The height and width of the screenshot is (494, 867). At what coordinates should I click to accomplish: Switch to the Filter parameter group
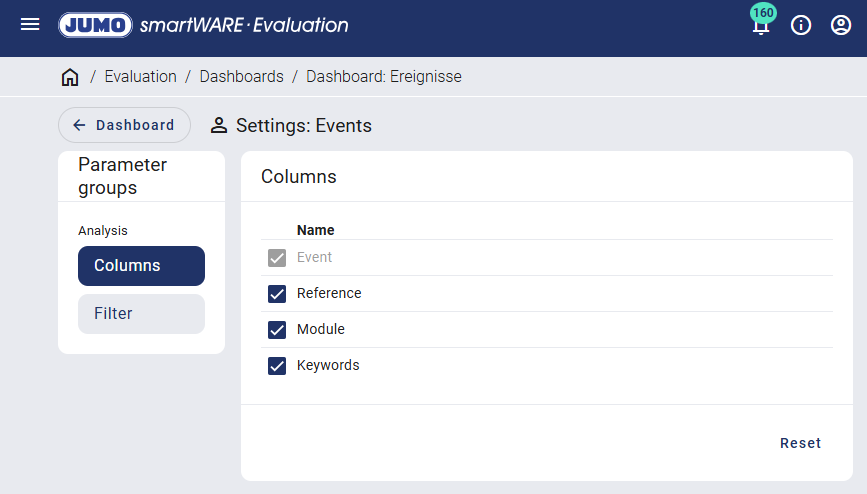(x=141, y=314)
